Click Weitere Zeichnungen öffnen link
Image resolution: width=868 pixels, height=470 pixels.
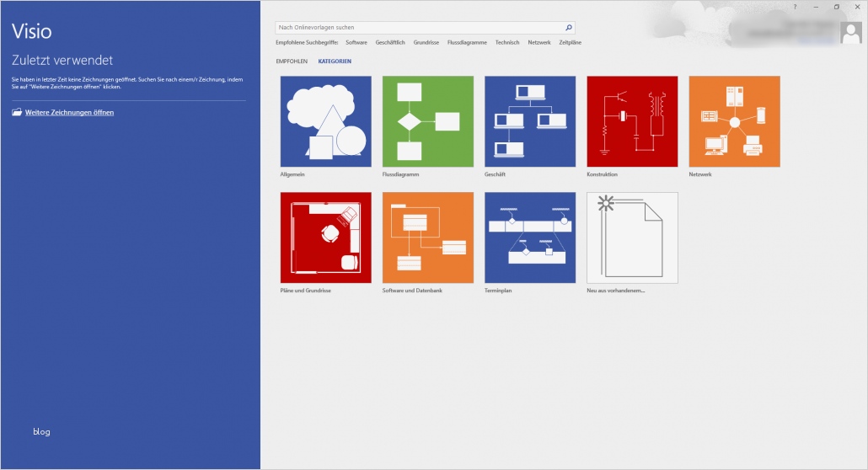pos(69,112)
